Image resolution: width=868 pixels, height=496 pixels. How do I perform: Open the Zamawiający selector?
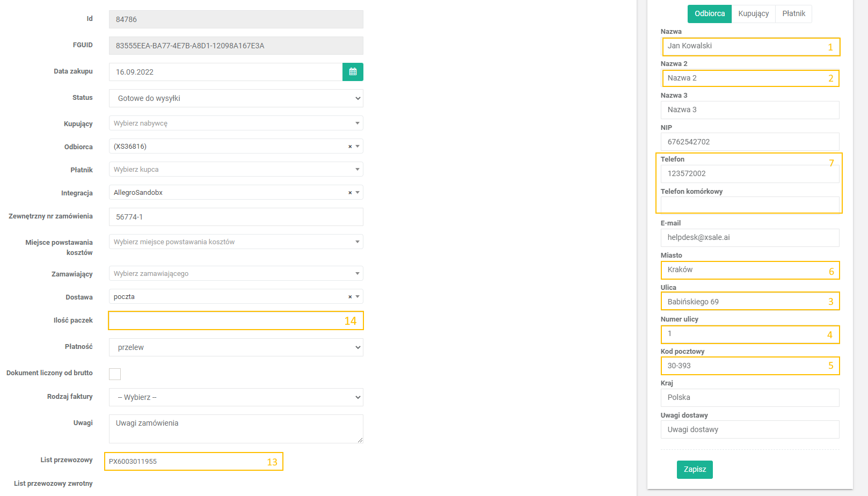(236, 274)
